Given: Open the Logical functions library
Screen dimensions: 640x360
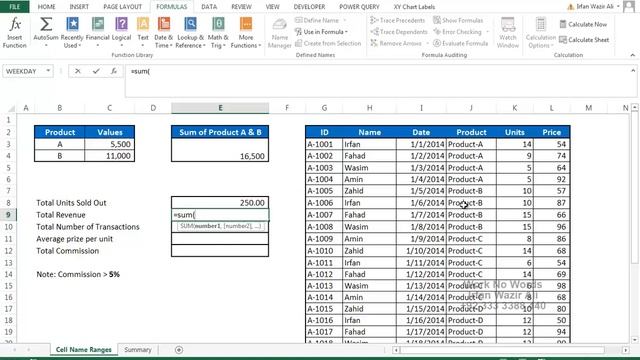Looking at the screenshot, I should pos(122,33).
